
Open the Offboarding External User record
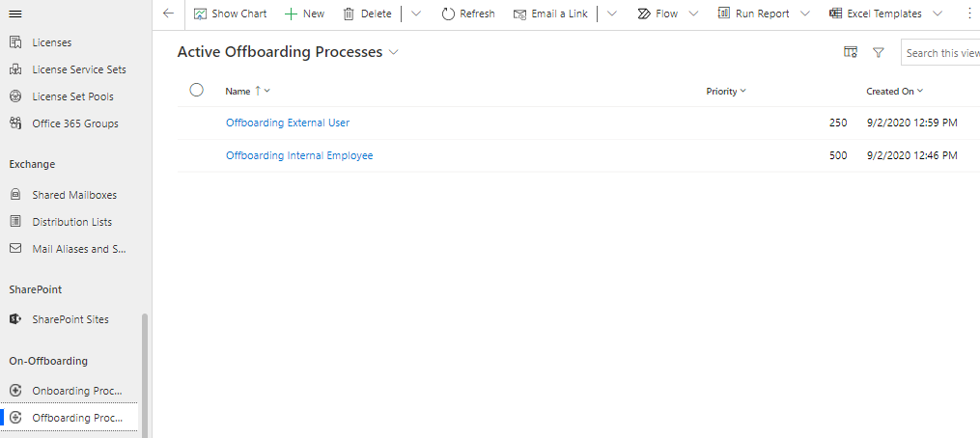click(x=288, y=123)
